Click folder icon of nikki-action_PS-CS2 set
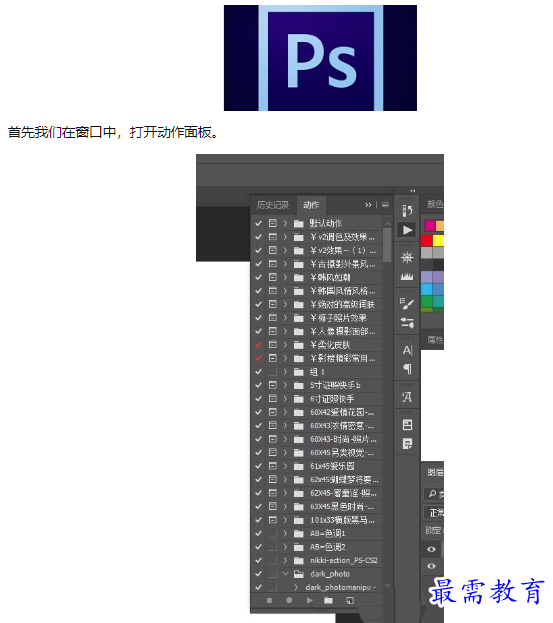Viewport: 553px width, 623px height. click(x=299, y=561)
